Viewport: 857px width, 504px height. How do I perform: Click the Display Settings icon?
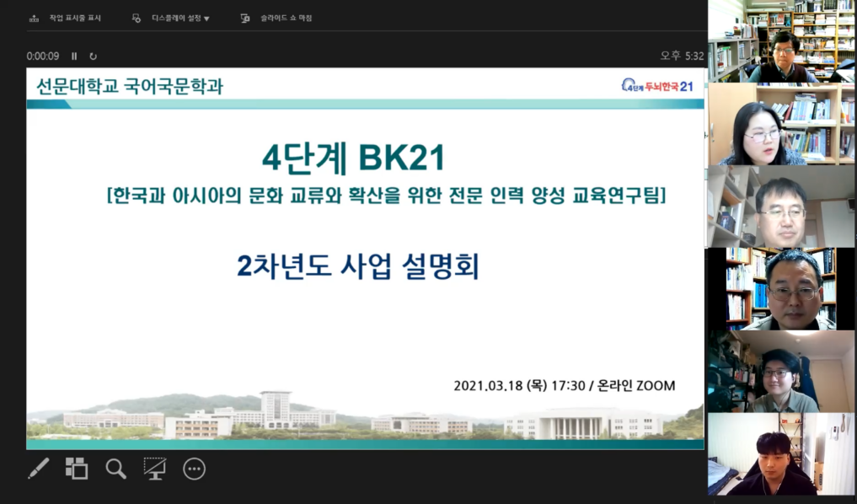click(137, 18)
